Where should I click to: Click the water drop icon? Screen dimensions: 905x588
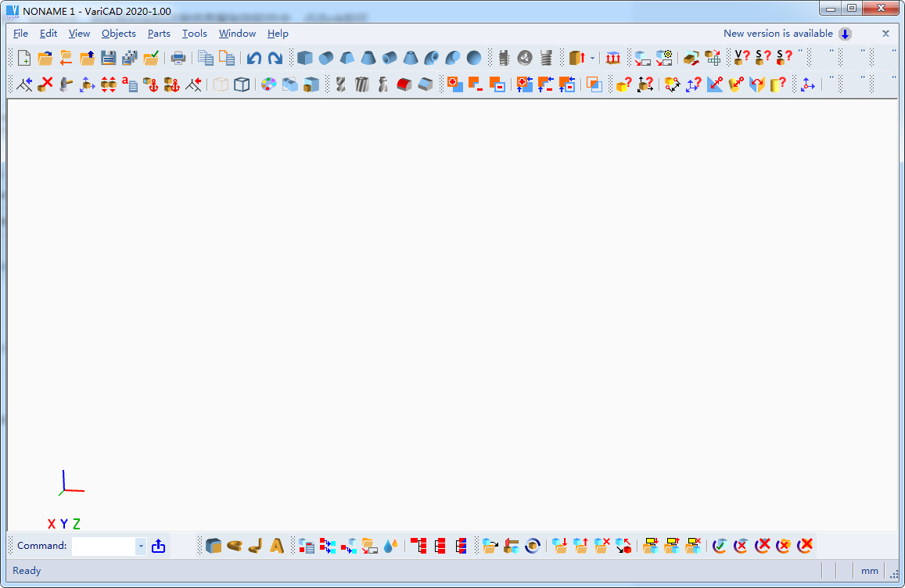tap(391, 546)
